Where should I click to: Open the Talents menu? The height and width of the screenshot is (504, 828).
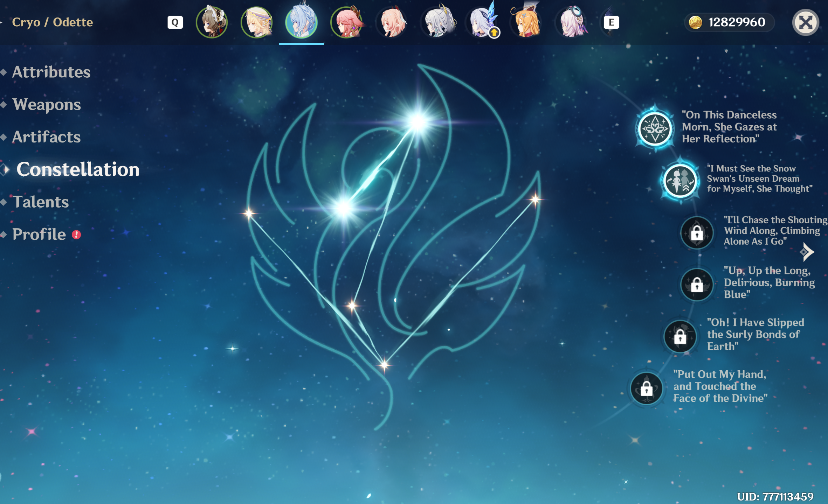(41, 202)
